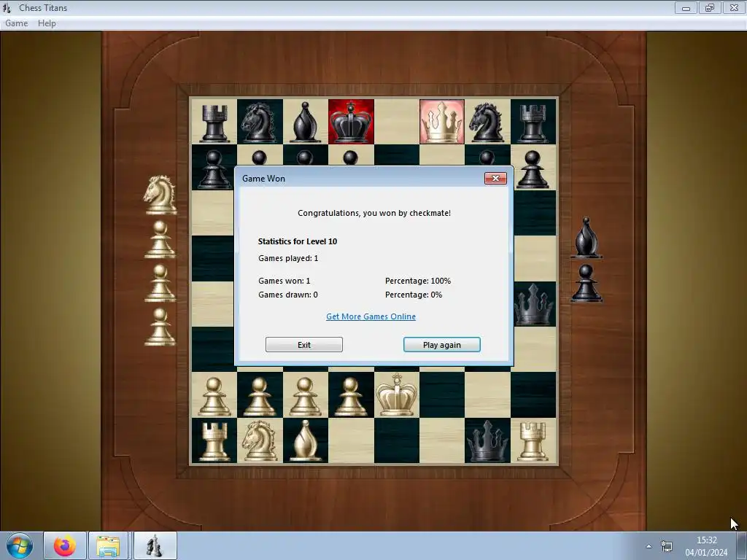Select black rook in the top-right board corner
Viewport: 747px width, 560px height.
533,122
